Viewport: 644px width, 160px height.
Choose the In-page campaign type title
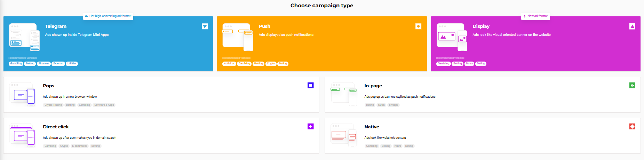(373, 86)
